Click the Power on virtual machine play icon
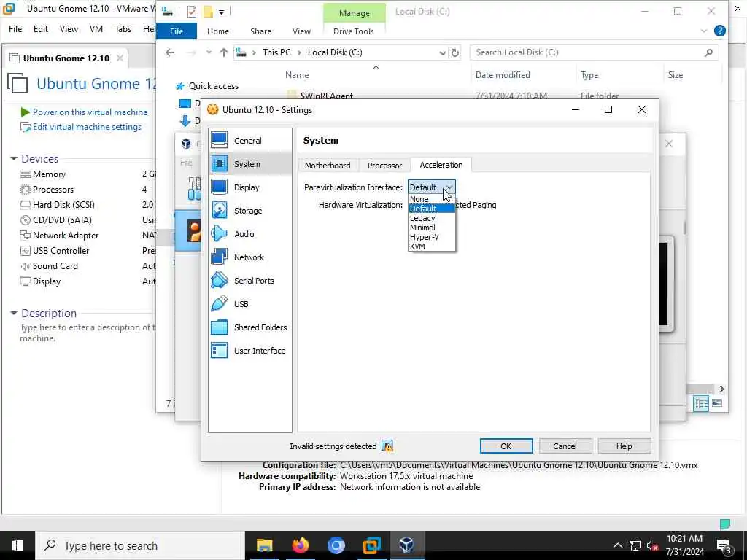This screenshot has height=560, width=747. coord(26,112)
